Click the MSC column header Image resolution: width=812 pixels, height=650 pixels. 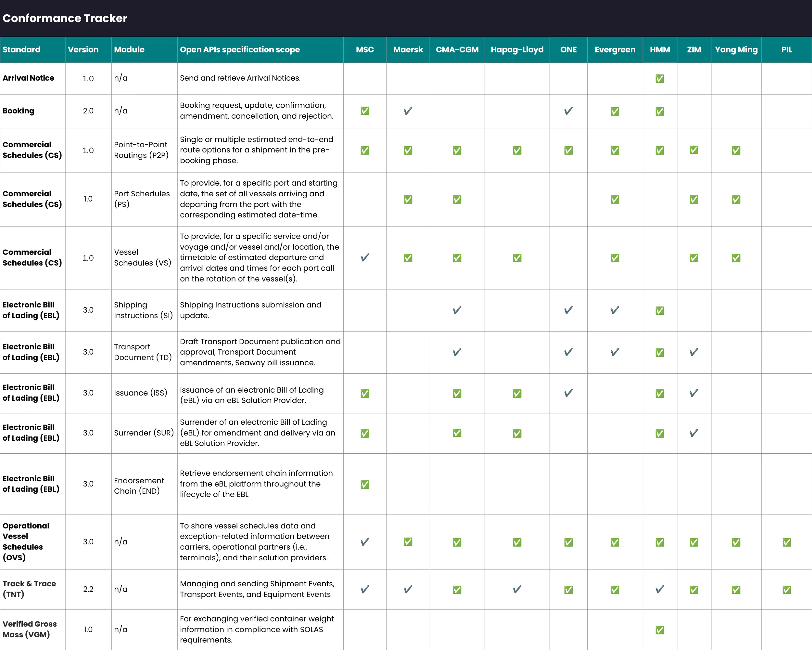click(x=364, y=49)
